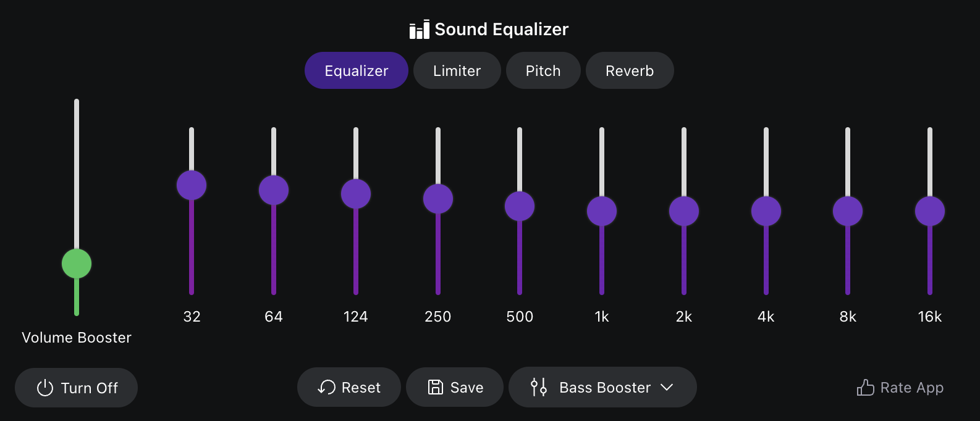
Task: Open the Rate App link
Action: pyautogui.click(x=900, y=388)
